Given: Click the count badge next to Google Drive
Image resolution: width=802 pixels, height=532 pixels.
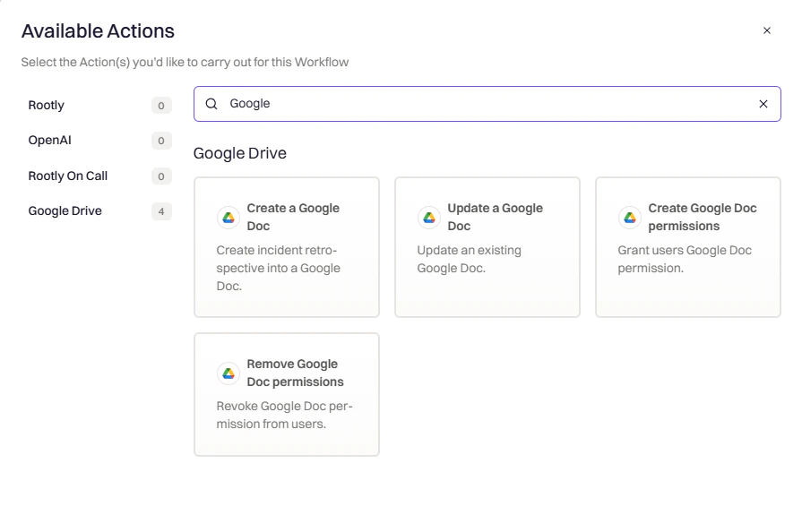Looking at the screenshot, I should tap(161, 211).
